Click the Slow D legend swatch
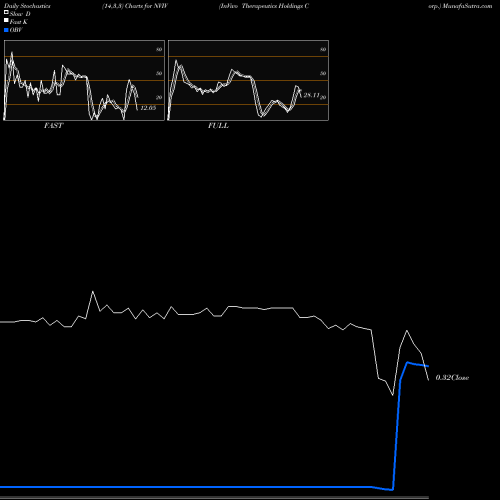 click(6, 12)
